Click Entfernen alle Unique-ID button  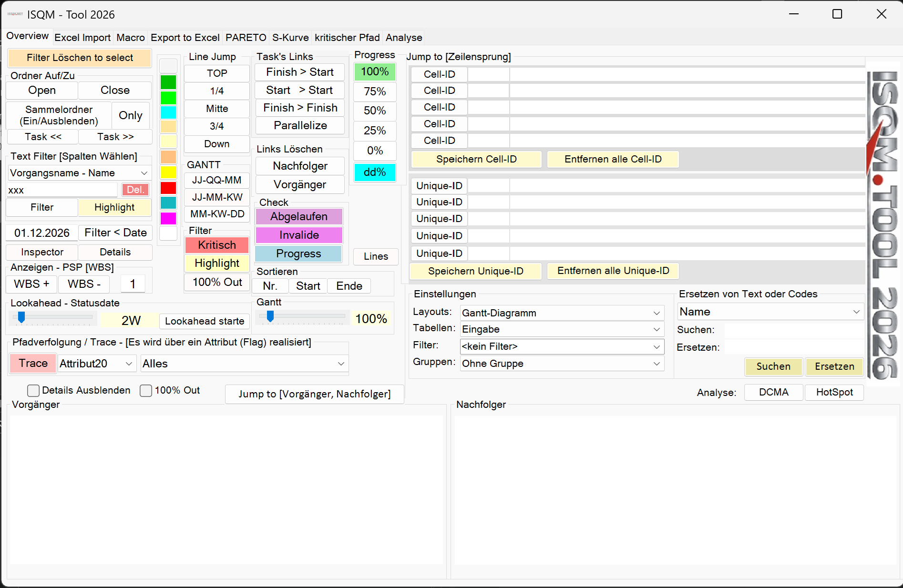pos(613,271)
